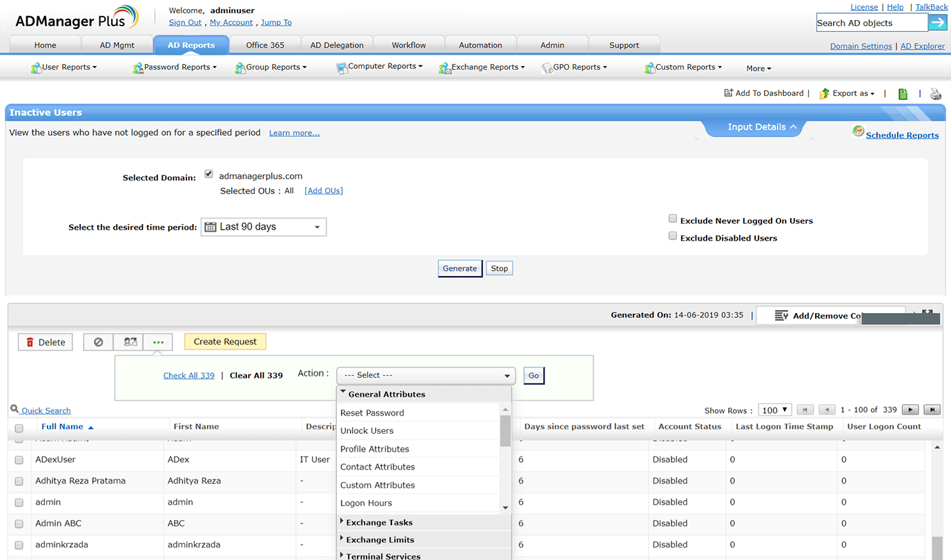Image resolution: width=951 pixels, height=560 pixels.
Task: Open the Group Reports dropdown menu
Action: pos(271,68)
